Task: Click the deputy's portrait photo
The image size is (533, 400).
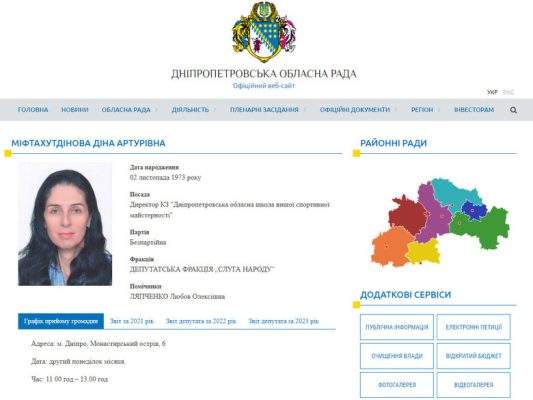Action: 65,224
